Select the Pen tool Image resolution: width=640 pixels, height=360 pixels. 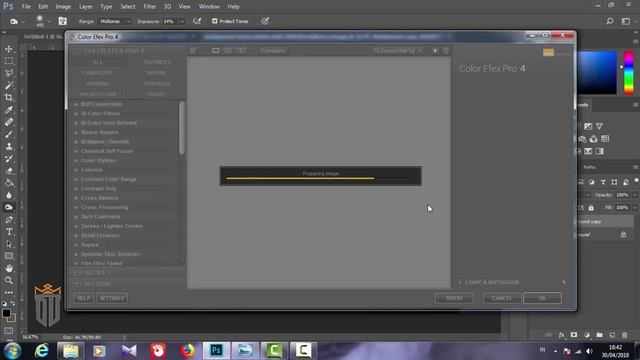click(9, 220)
